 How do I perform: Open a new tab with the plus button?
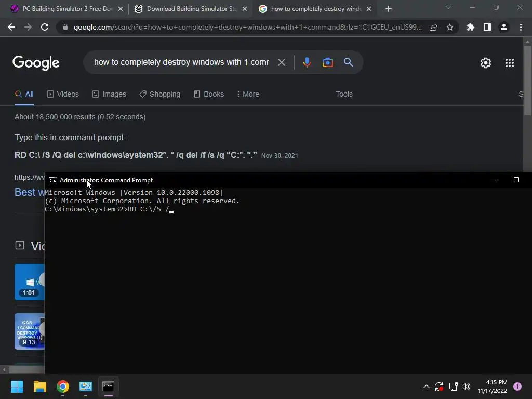pyautogui.click(x=389, y=9)
